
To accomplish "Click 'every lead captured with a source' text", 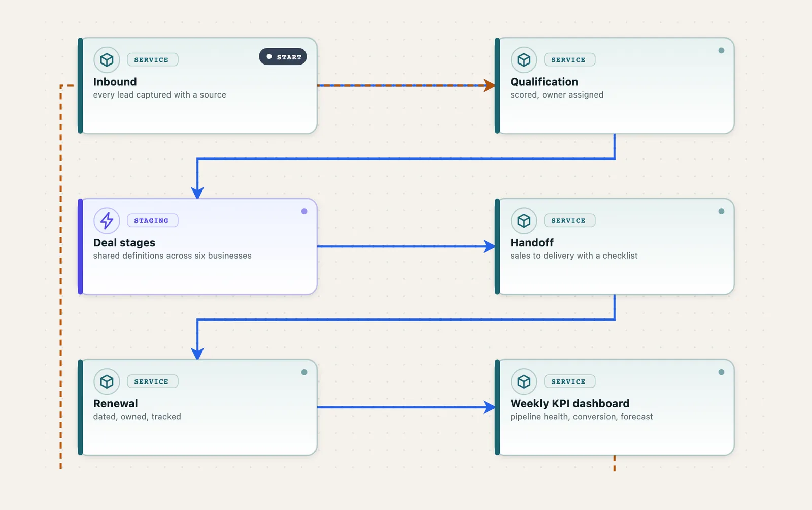I will [x=160, y=95].
